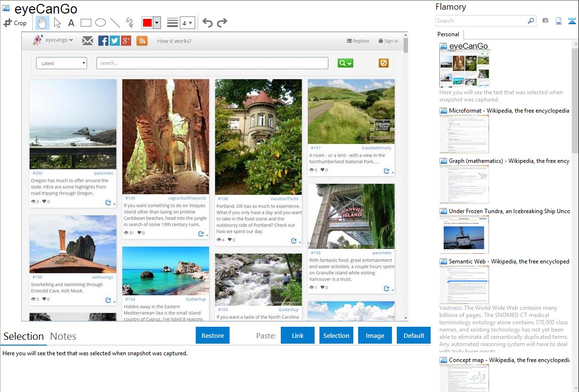Image resolution: width=579 pixels, height=392 pixels.
Task: Click the camera snapshot icon
Action: (x=545, y=21)
